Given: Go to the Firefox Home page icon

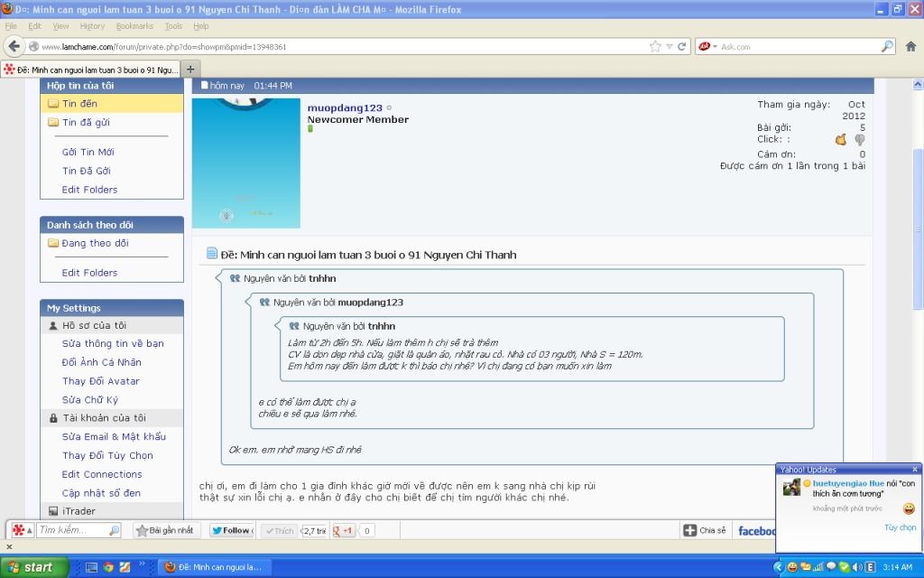Looking at the screenshot, I should pyautogui.click(x=911, y=46).
